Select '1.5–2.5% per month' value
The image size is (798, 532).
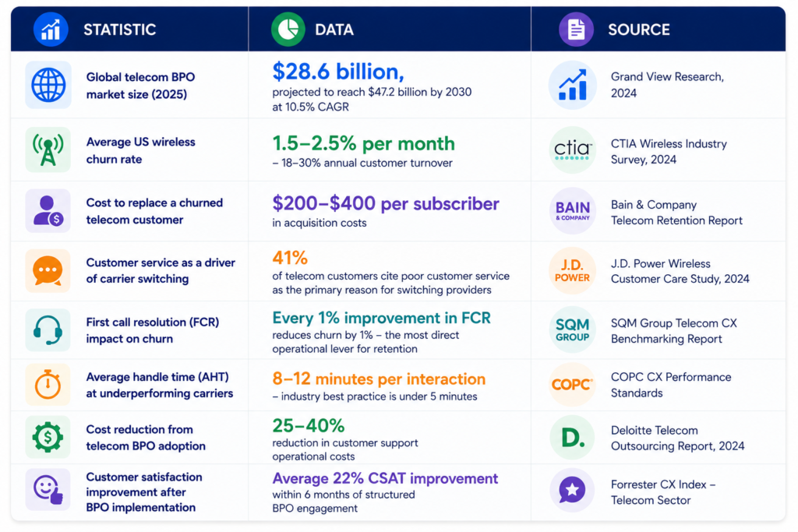click(363, 143)
